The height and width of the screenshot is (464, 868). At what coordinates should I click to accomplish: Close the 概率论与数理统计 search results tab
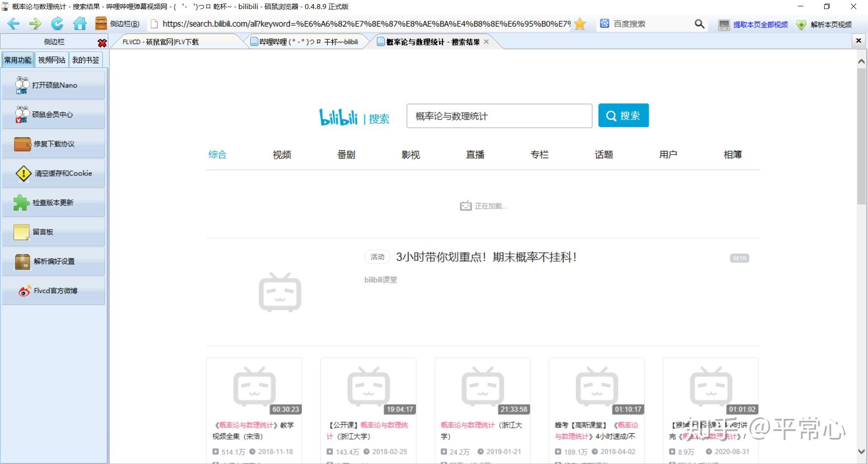click(486, 42)
